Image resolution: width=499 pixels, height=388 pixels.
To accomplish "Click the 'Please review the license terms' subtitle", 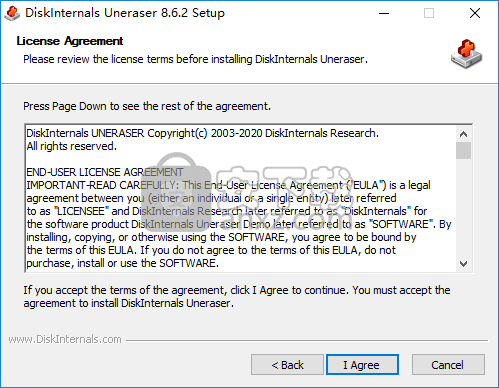I will coord(195,59).
